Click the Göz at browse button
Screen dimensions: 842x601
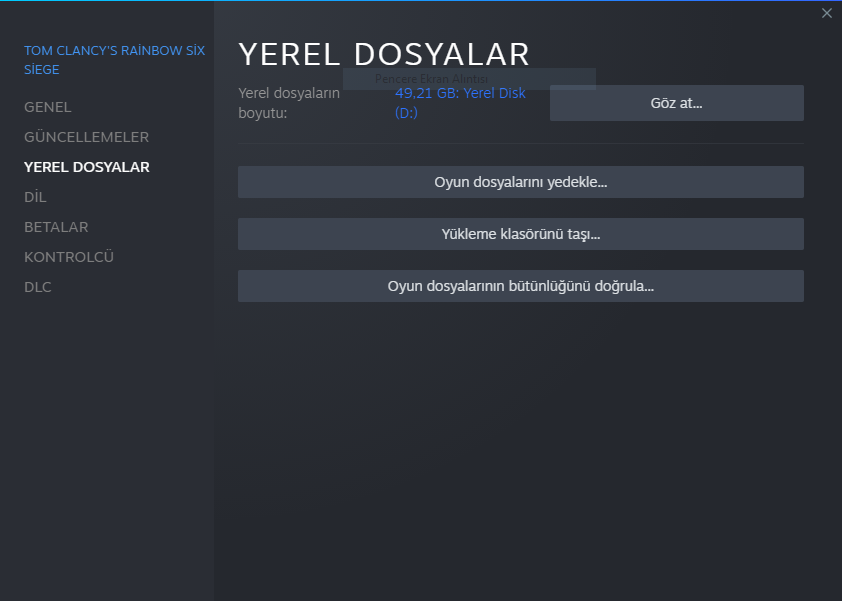click(x=676, y=102)
